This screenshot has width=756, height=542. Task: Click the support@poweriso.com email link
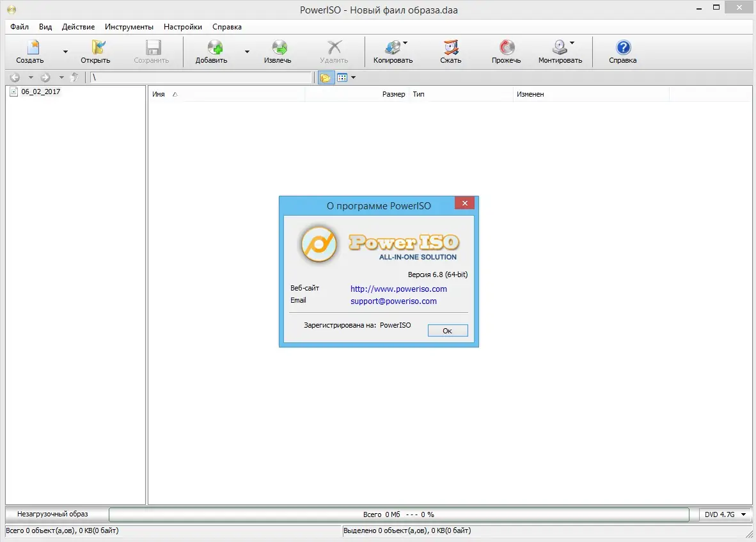[393, 301]
